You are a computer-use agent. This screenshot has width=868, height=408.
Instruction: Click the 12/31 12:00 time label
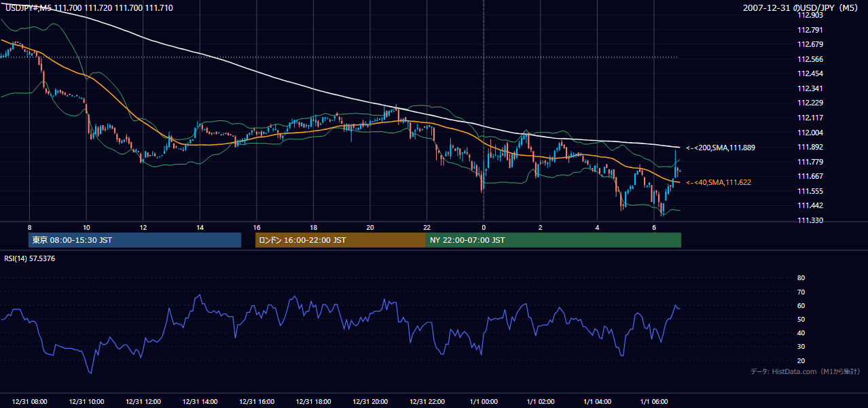click(x=143, y=402)
